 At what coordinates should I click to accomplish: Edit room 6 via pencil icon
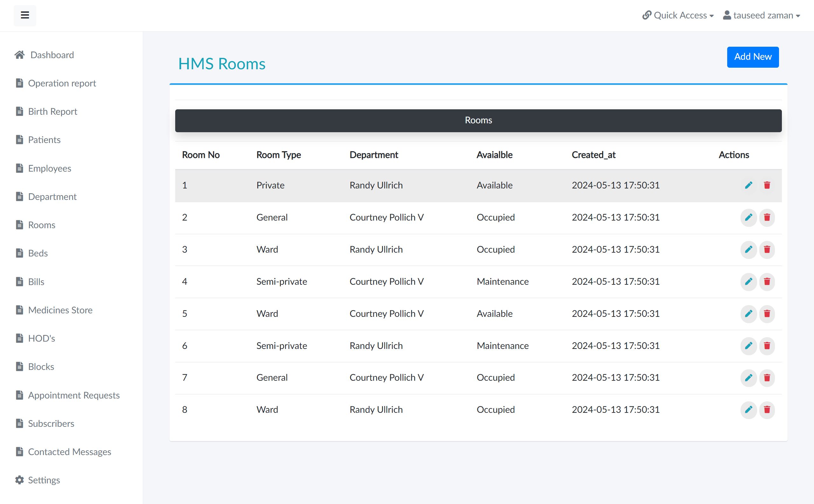click(748, 346)
